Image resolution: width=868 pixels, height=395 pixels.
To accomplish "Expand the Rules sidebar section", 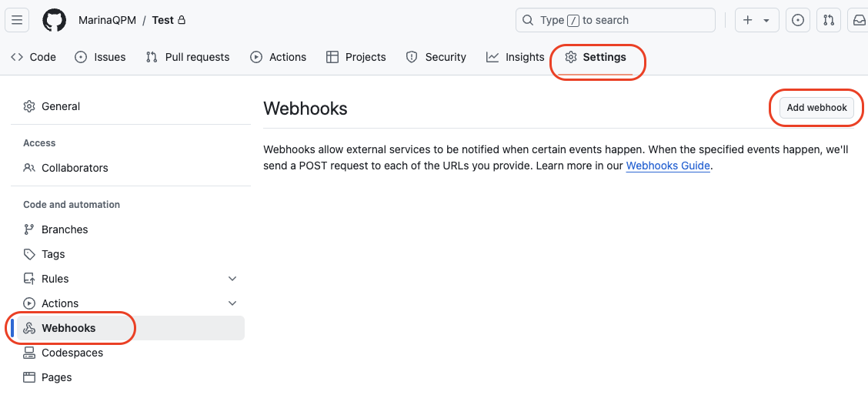I will coord(232,279).
